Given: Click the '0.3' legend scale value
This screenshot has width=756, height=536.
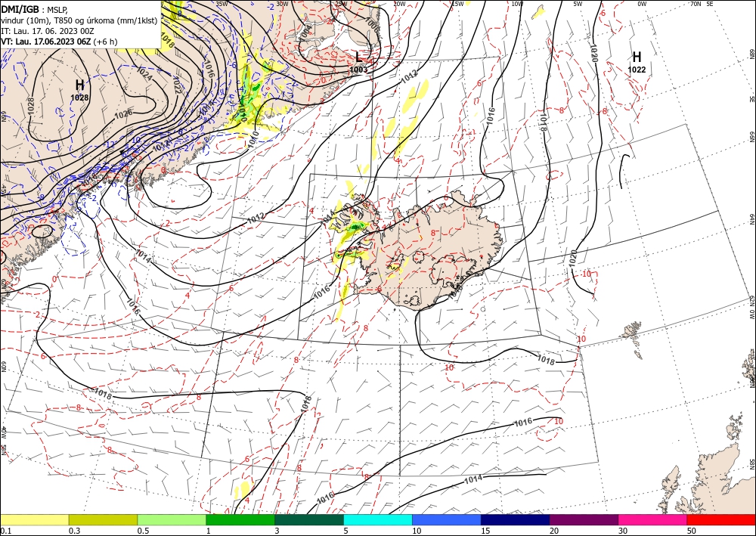Looking at the screenshot, I should pyautogui.click(x=74, y=531).
